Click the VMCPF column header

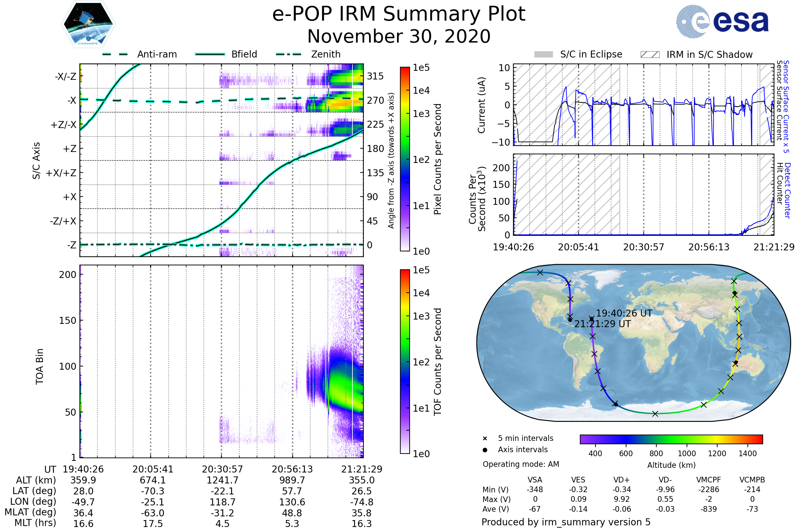[x=709, y=480]
